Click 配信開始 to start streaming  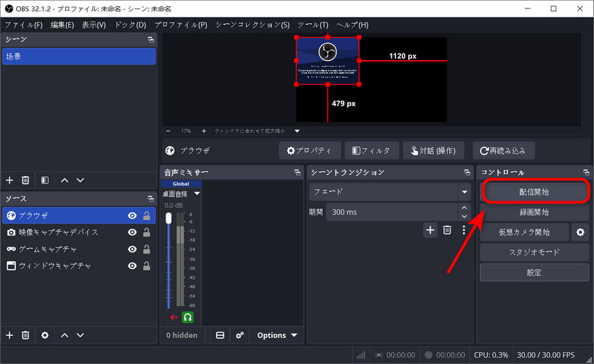point(534,192)
